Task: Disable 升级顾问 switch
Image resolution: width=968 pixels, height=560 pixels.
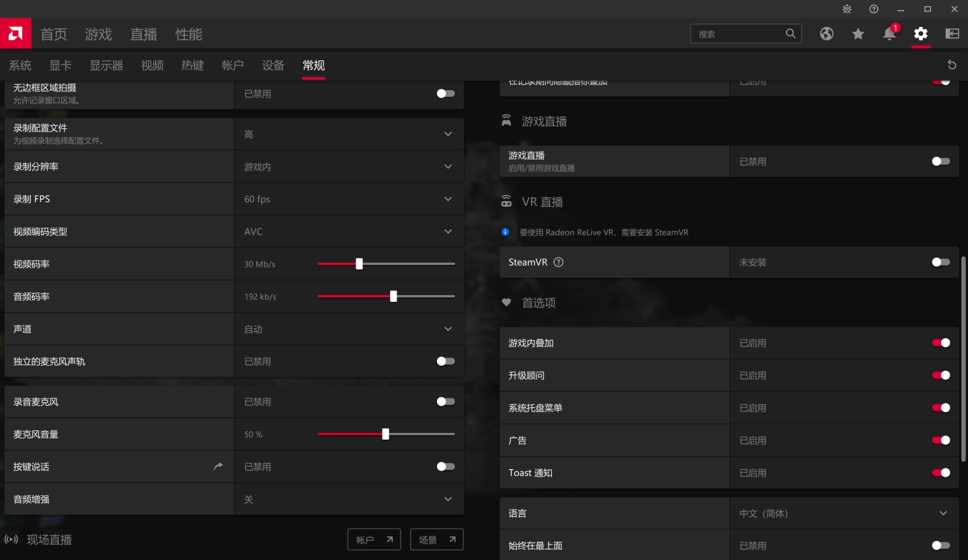Action: pos(941,375)
